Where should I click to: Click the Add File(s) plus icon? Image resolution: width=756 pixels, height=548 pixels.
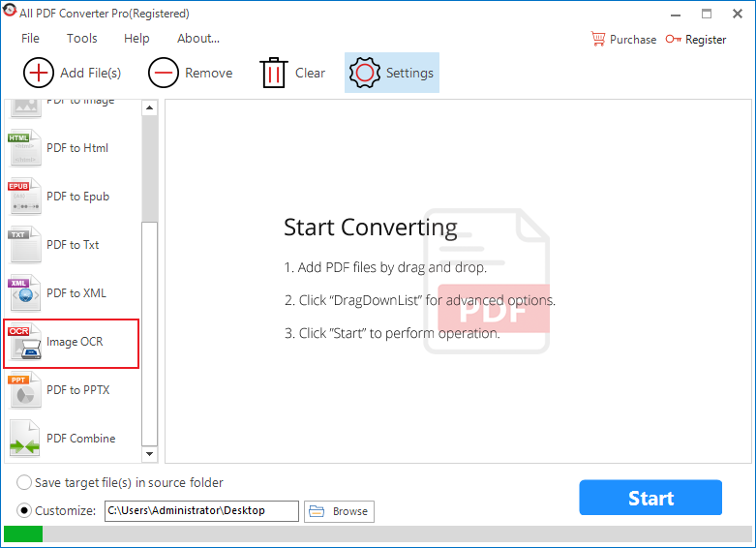coord(38,73)
